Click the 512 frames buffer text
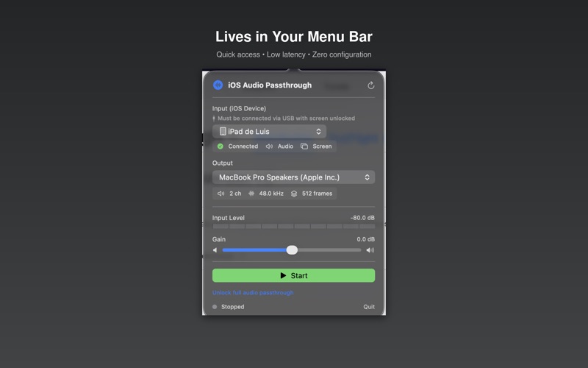The width and height of the screenshot is (588, 368). click(318, 194)
